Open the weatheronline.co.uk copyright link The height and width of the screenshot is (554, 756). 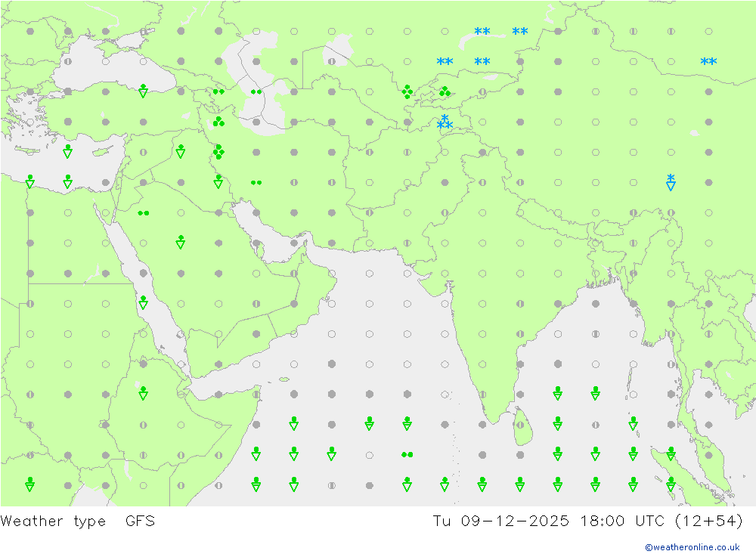coord(692,546)
